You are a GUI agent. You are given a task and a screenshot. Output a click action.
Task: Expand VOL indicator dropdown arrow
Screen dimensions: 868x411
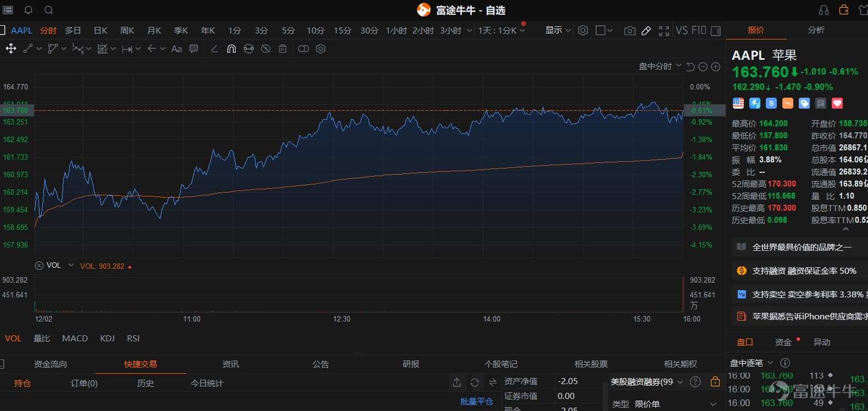coord(71,265)
